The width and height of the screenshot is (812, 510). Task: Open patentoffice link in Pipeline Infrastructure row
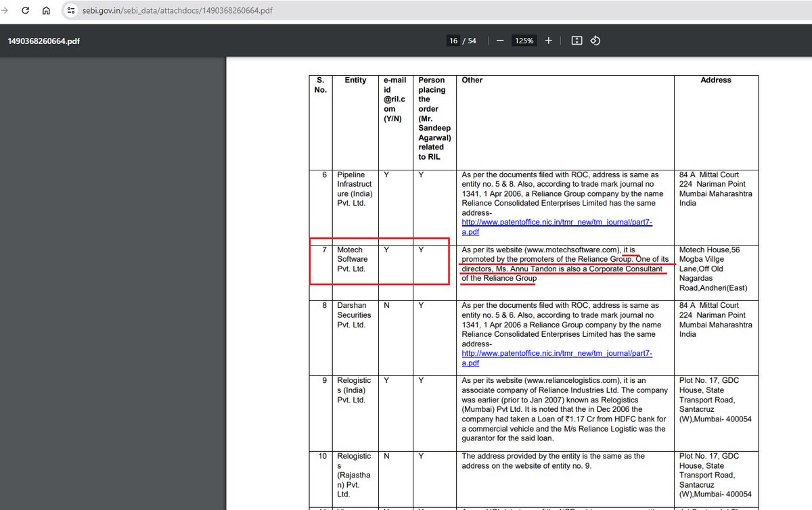[557, 227]
